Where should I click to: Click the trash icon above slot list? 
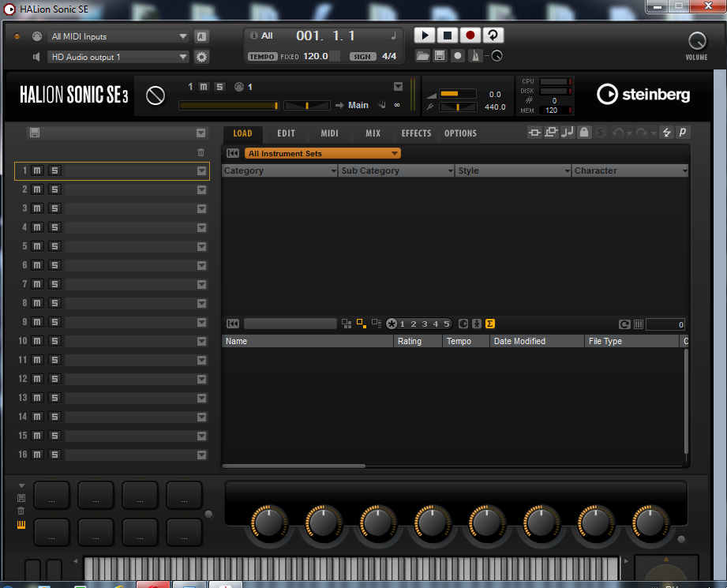tap(200, 152)
